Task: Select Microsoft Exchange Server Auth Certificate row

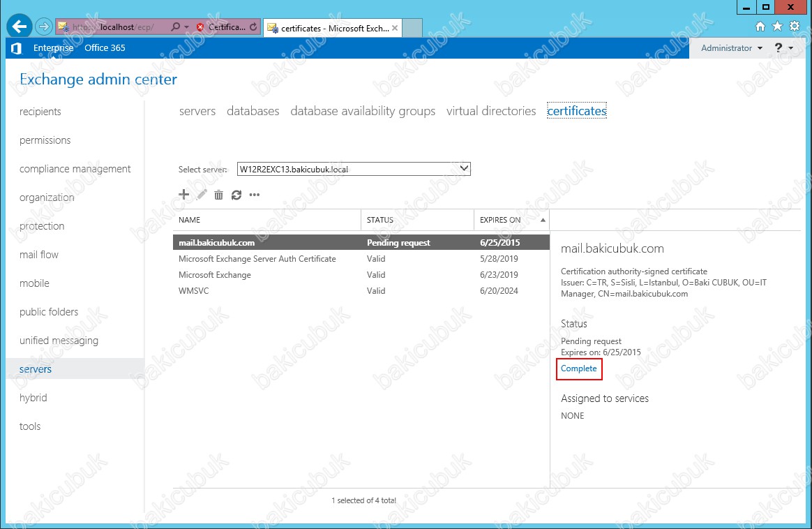Action: point(361,258)
